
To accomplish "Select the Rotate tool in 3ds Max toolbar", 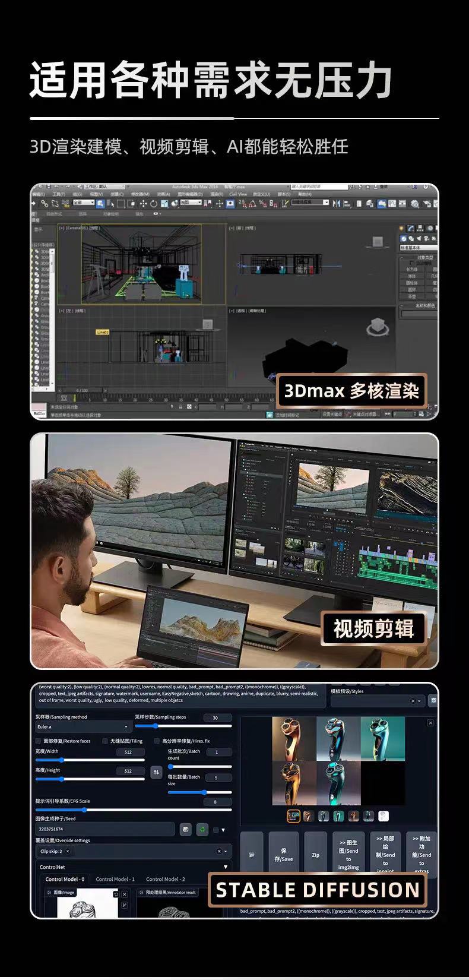I will click(x=154, y=203).
